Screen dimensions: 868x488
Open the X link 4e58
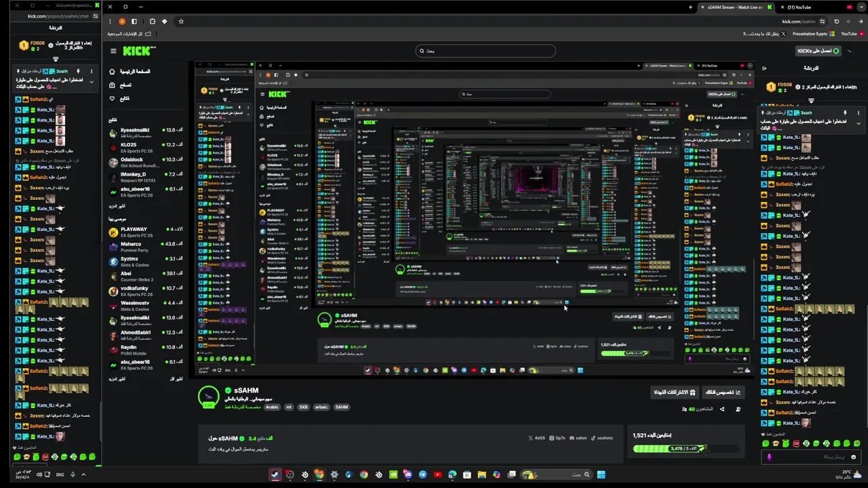click(x=536, y=439)
